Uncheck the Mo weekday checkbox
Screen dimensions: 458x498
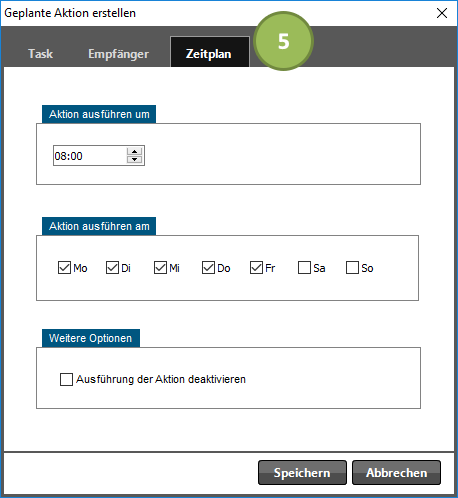click(64, 268)
